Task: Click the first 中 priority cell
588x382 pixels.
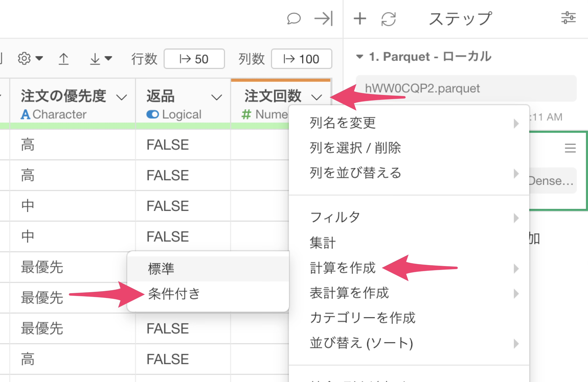Action: (x=73, y=206)
